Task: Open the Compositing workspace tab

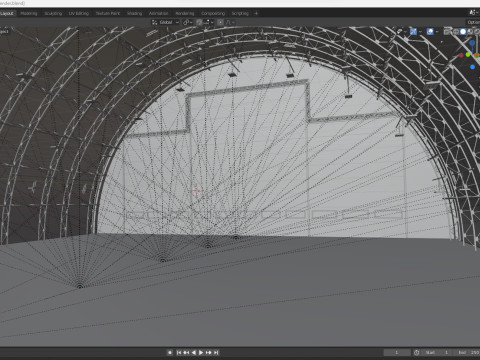Action: click(213, 13)
